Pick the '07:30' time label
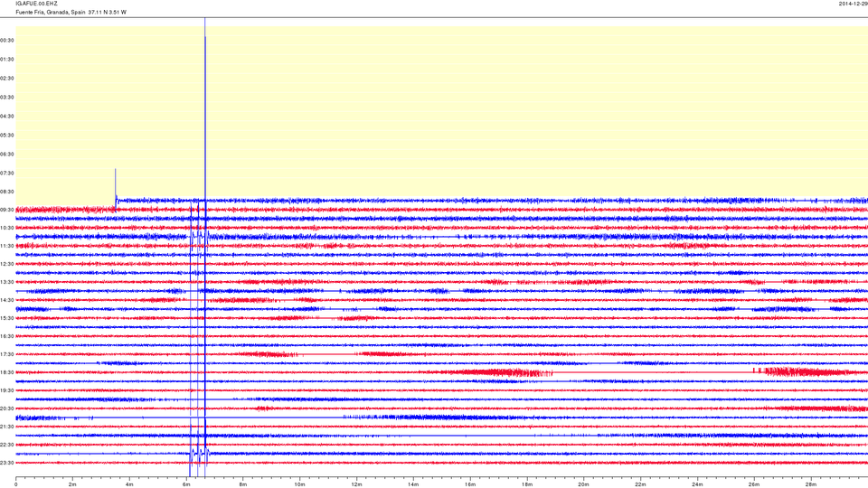The height and width of the screenshot is (488, 868). pos(7,174)
